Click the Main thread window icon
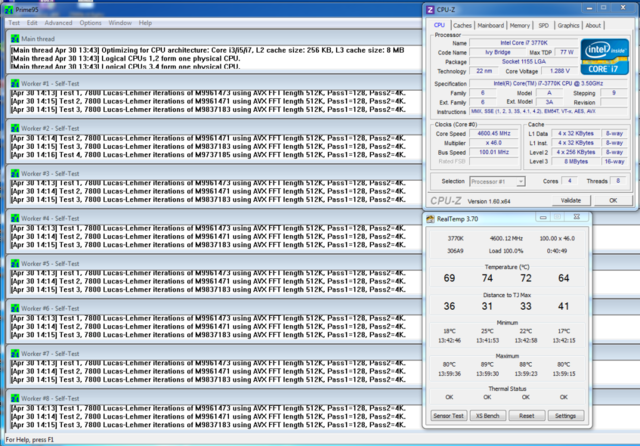Image resolution: width=640 pixels, height=446 pixels. click(x=15, y=39)
